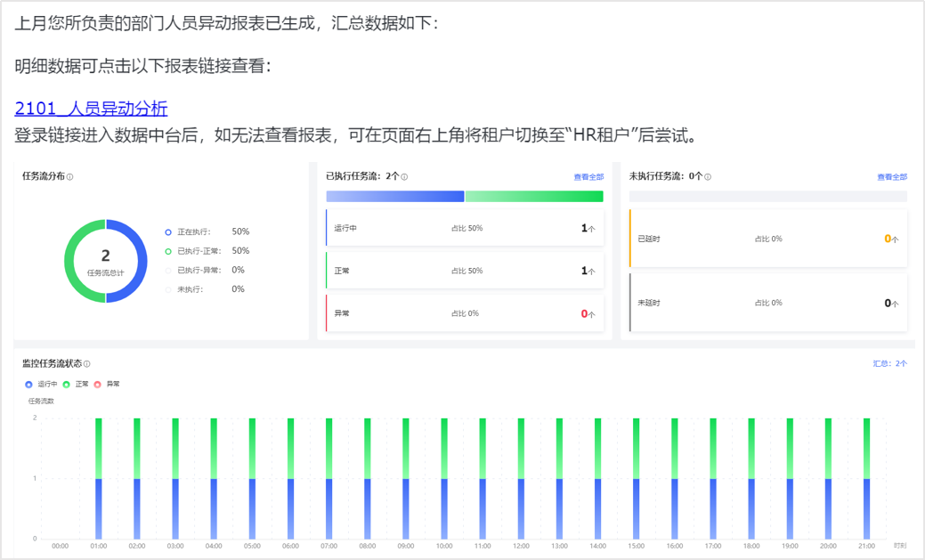Click info icon next to 监控任务流状态
The image size is (925, 560).
87,364
